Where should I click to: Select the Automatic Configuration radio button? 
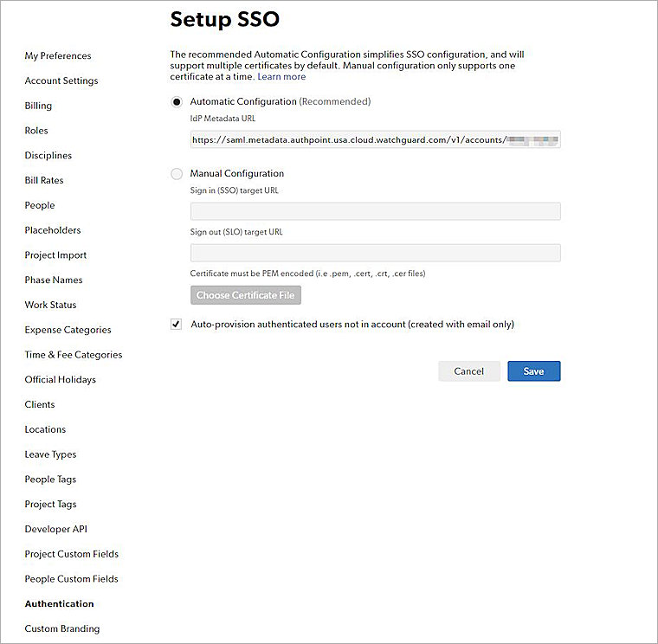(177, 101)
